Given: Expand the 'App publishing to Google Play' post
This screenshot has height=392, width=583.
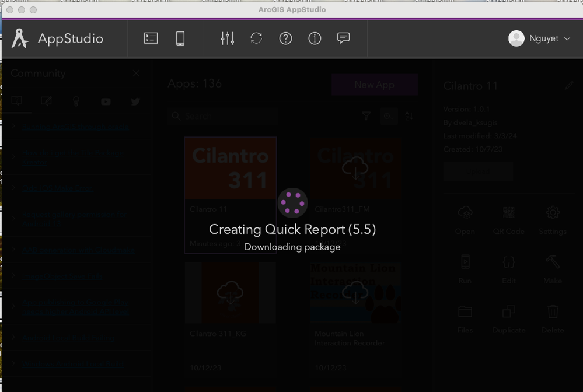Looking at the screenshot, I should (x=13, y=306).
